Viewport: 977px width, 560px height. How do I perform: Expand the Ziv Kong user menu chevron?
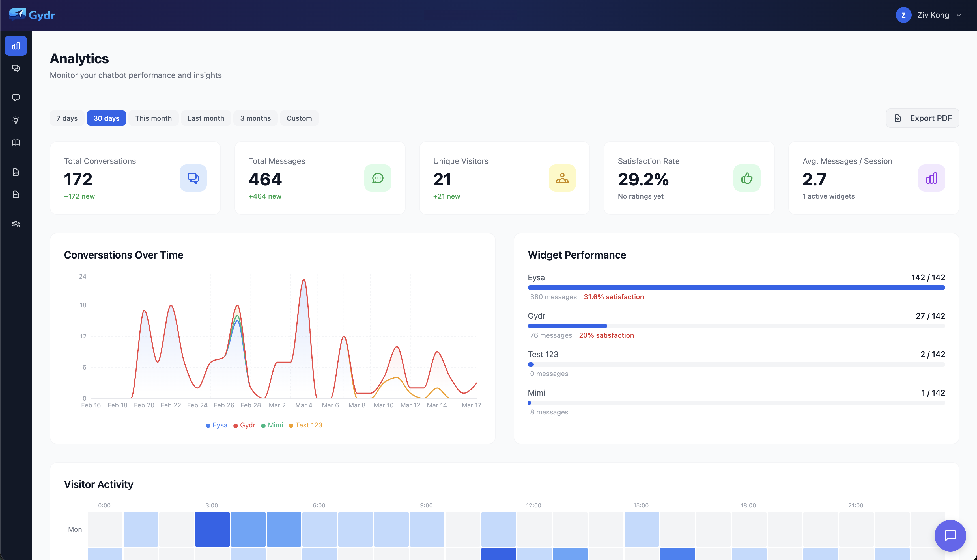[959, 15]
